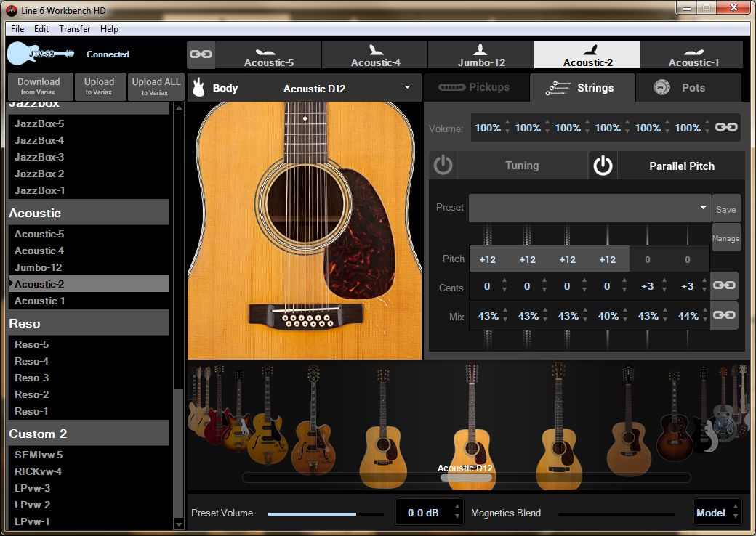Click the Manage presets button
Image resolution: width=756 pixels, height=536 pixels.
point(725,238)
